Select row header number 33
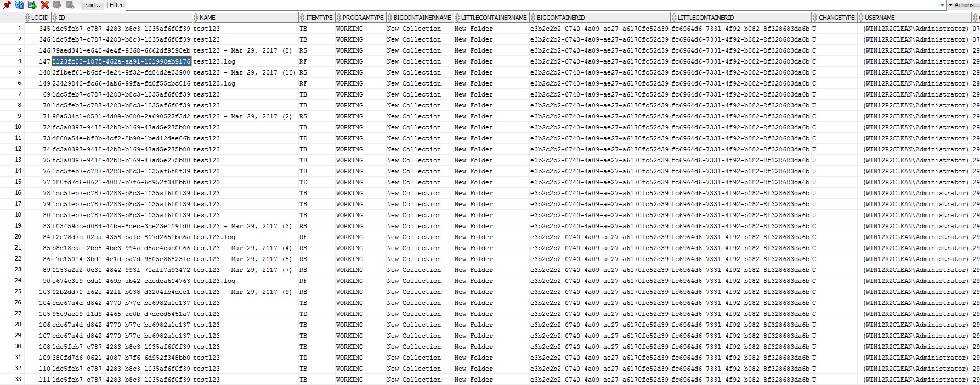This screenshot has height=385, width=980. 12,380
